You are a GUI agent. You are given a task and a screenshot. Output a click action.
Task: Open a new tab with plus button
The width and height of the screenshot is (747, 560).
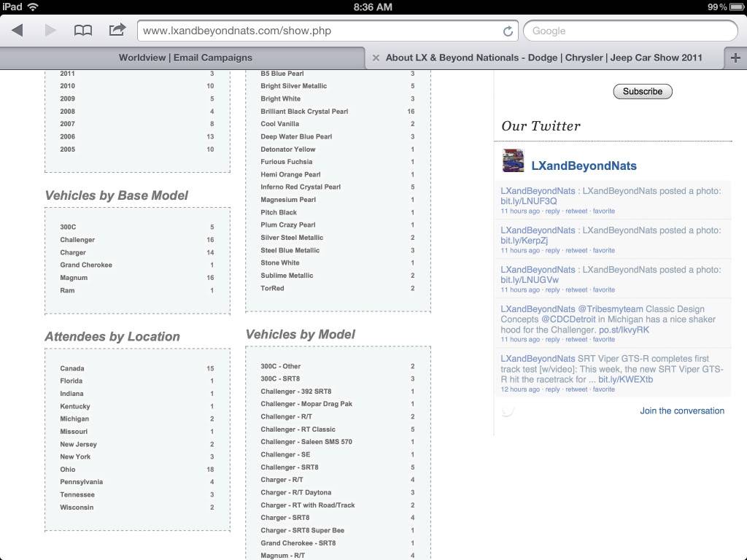tap(735, 58)
